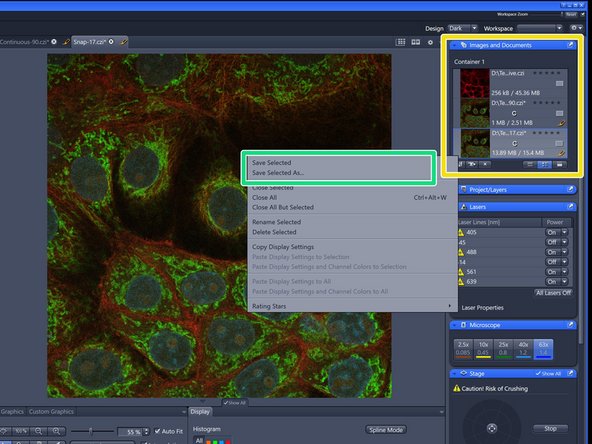Click the All Lasers Off button
This screenshot has width=592, height=444.
(x=553, y=293)
